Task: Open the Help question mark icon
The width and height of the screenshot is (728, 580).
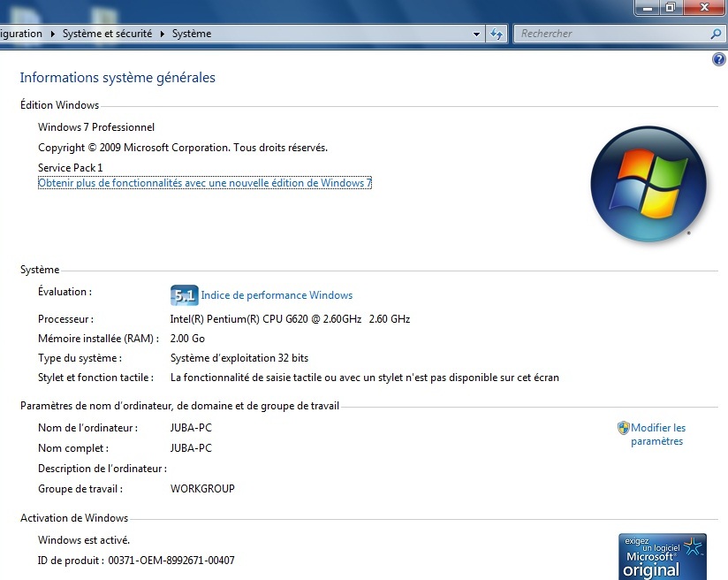Action: pos(718,59)
